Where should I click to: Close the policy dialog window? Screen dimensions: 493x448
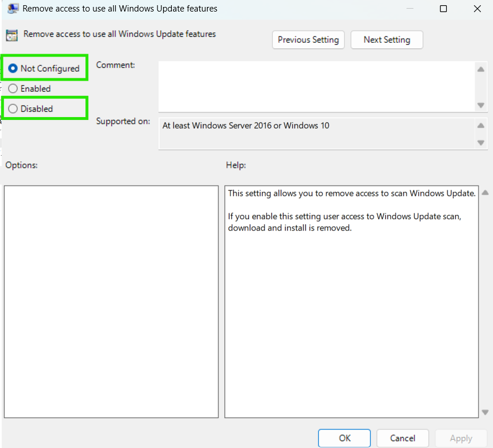[477, 9]
